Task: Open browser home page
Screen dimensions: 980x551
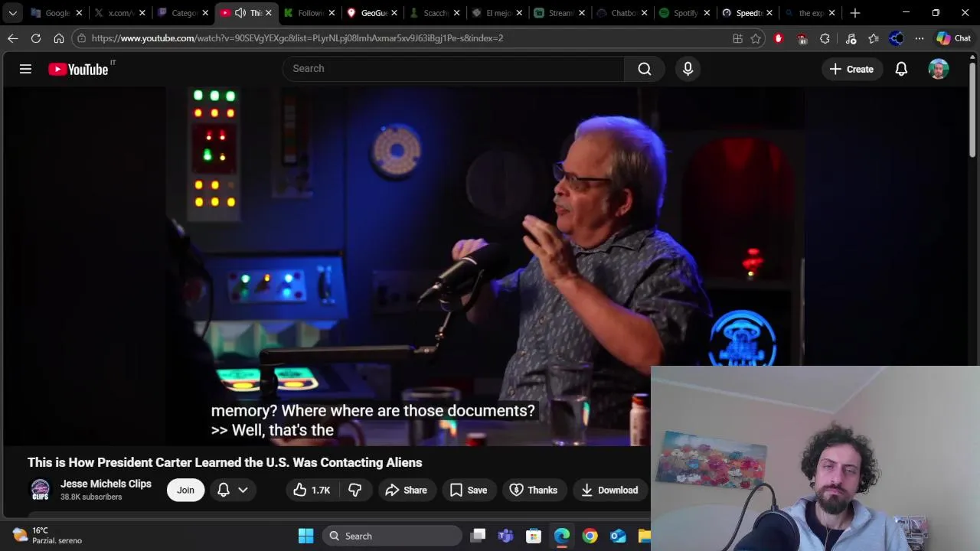Action: (59, 38)
